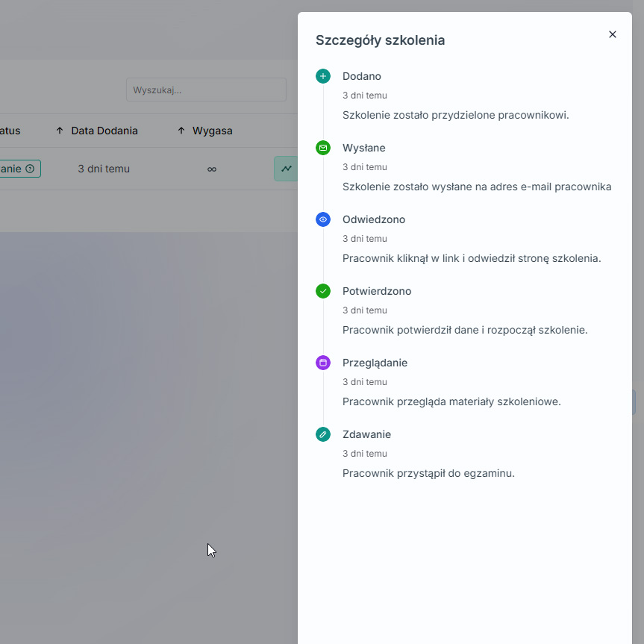Click the blue eye icon beside Odwiedzono

[323, 219]
